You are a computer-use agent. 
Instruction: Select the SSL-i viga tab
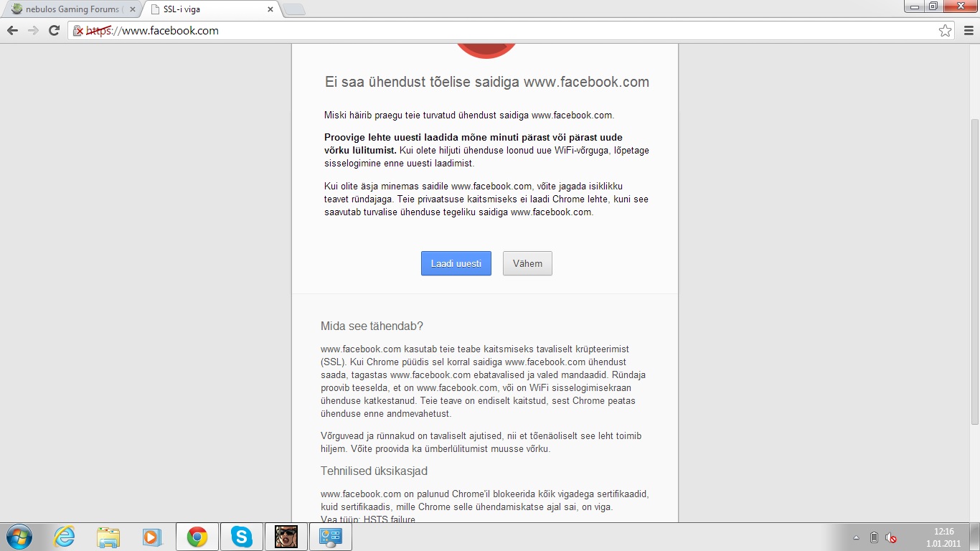pos(204,9)
